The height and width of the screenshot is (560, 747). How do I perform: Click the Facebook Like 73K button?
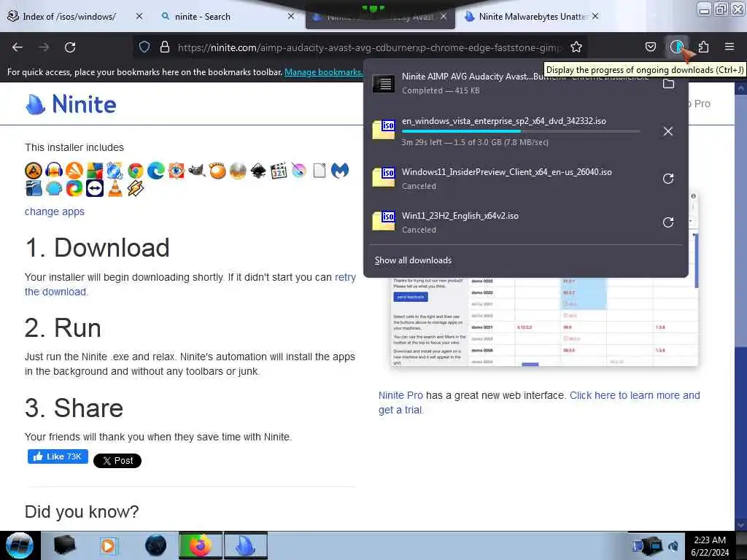[x=58, y=456]
